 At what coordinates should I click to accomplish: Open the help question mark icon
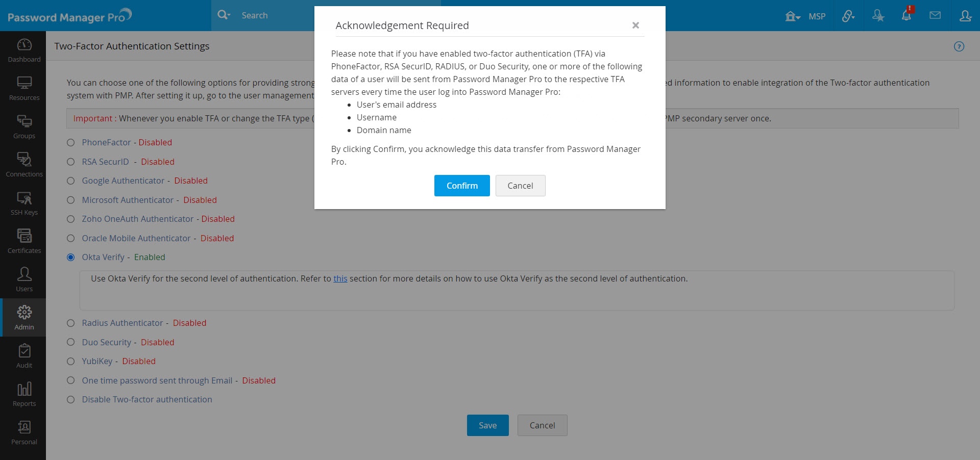[x=959, y=46]
